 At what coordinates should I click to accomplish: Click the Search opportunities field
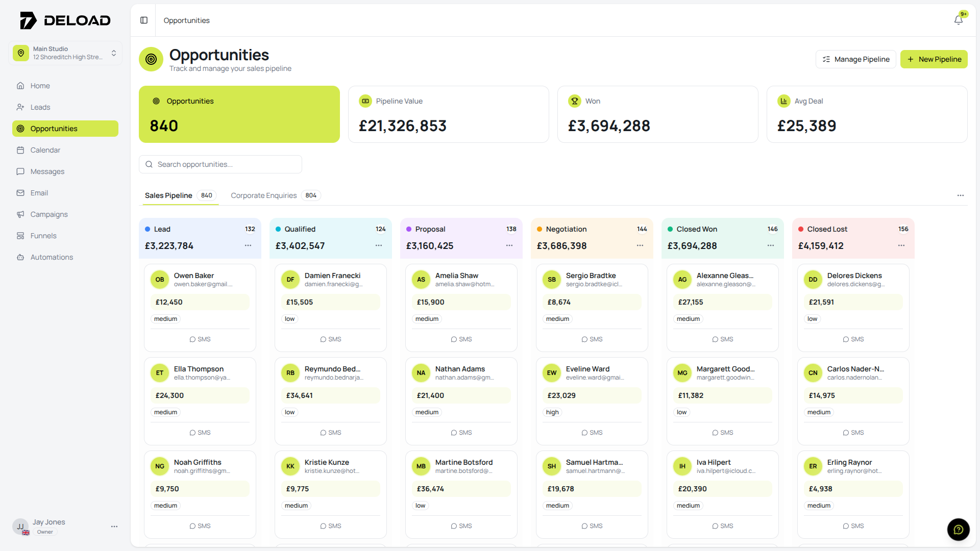(220, 164)
